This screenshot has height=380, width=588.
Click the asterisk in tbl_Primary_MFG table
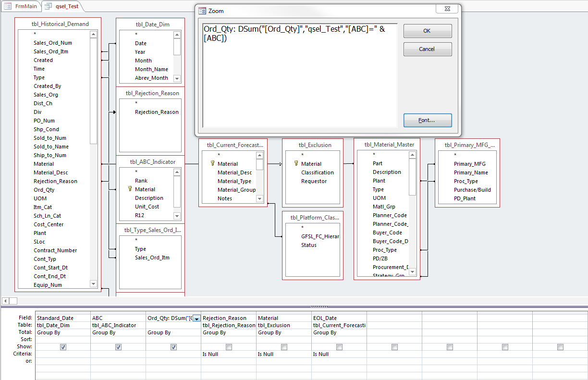click(x=455, y=155)
